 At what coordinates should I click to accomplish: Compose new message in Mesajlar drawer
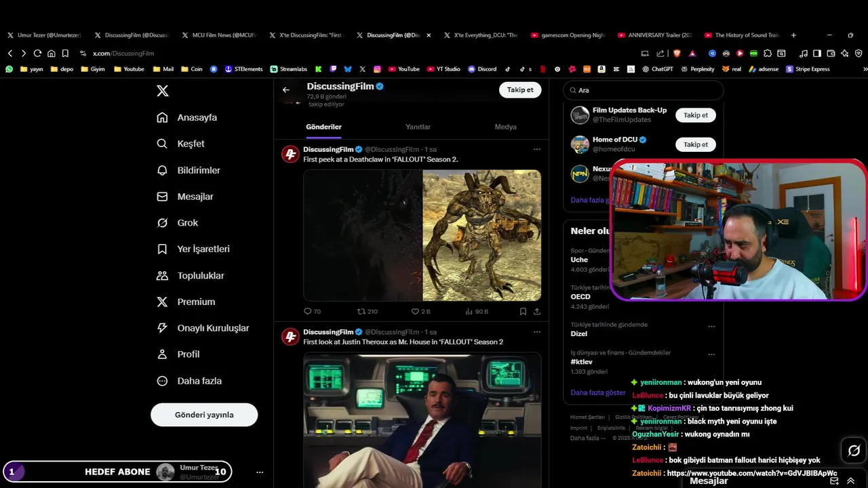click(x=834, y=481)
